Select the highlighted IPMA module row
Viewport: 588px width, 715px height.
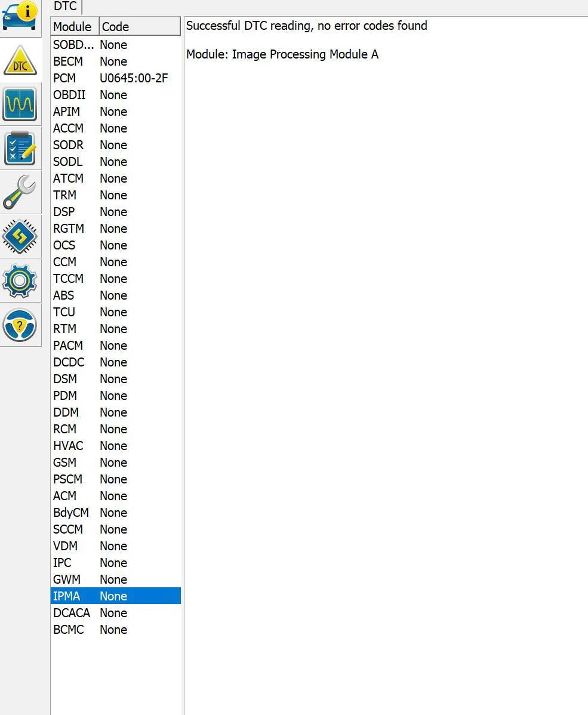[115, 596]
